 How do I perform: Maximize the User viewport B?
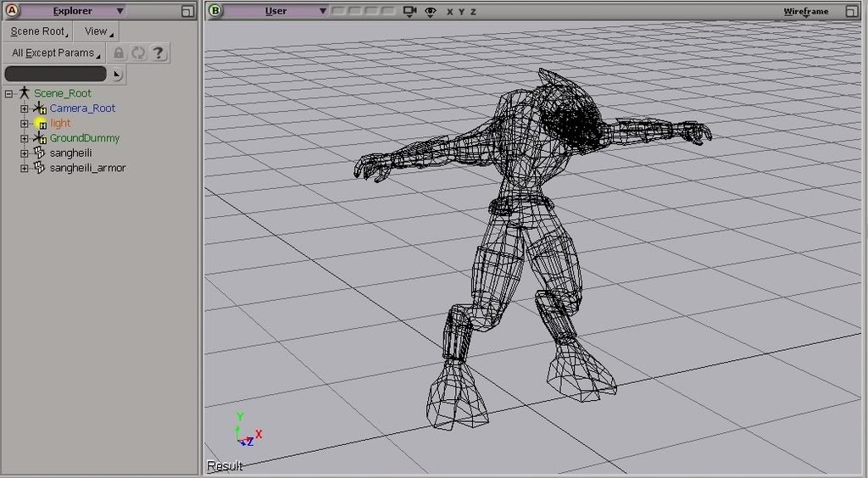coord(851,11)
